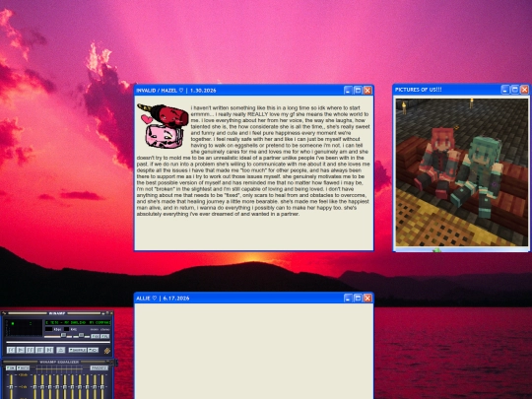
Task: Click inside the empty ALLIE text area
Action: coord(254,351)
